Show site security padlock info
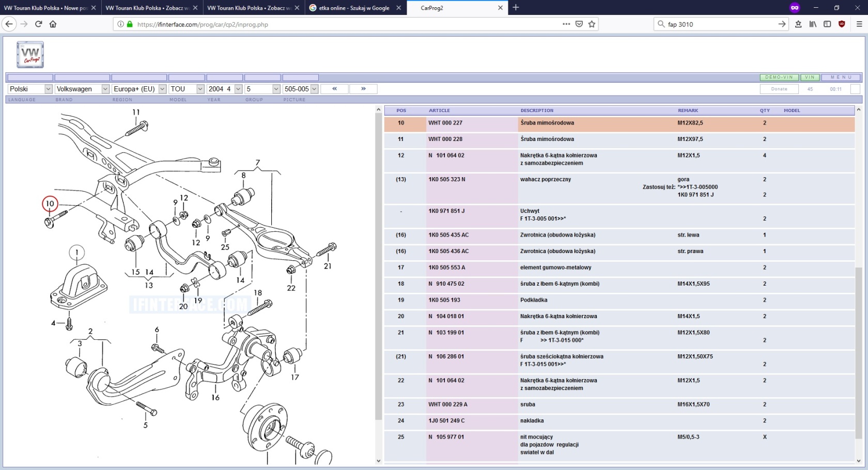 pos(130,24)
